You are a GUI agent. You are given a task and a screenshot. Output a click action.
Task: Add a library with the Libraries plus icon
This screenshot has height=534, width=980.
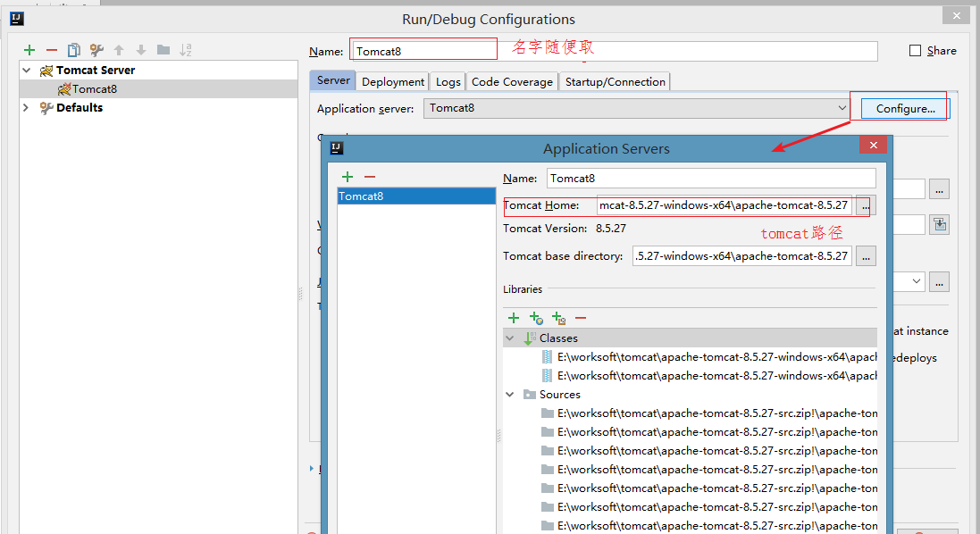click(514, 317)
